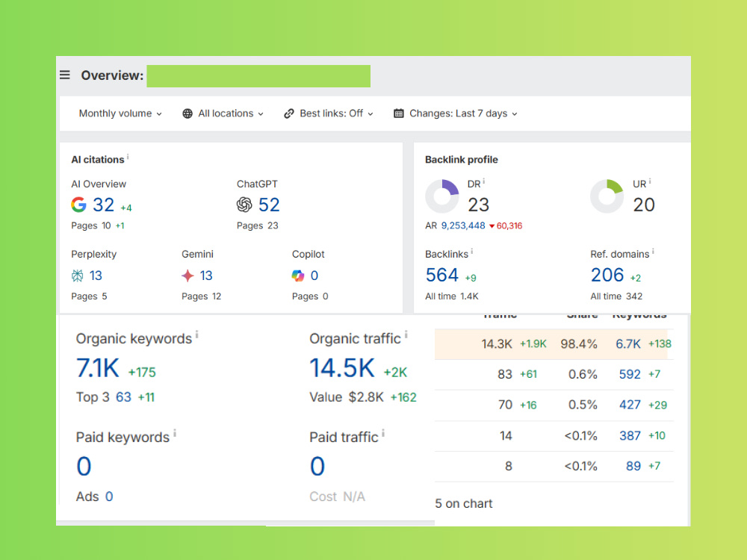Click the info icon next to Backlinks
This screenshot has width=747, height=560.
pyautogui.click(x=471, y=252)
